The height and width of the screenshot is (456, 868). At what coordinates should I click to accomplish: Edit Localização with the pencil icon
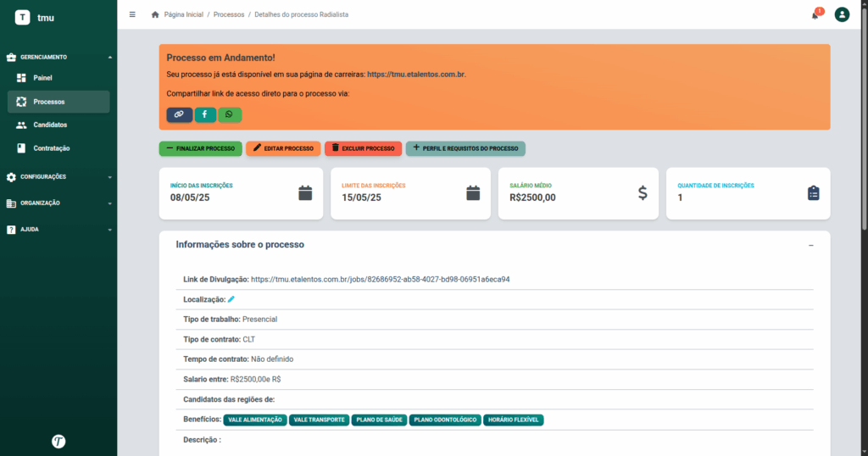coord(231,299)
